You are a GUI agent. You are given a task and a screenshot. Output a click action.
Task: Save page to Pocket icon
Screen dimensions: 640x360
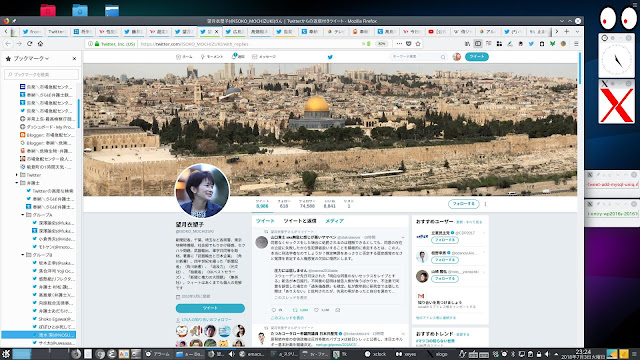pos(409,44)
